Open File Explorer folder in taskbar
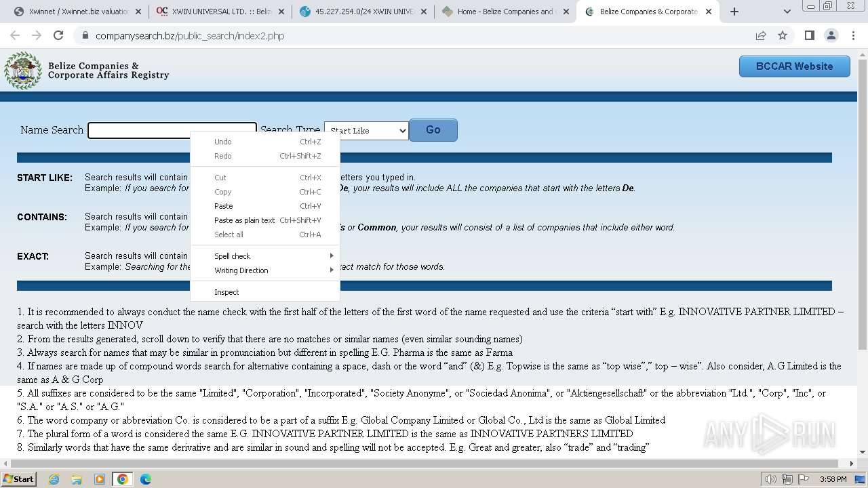Viewport: 868px width, 488px height. click(x=77, y=479)
